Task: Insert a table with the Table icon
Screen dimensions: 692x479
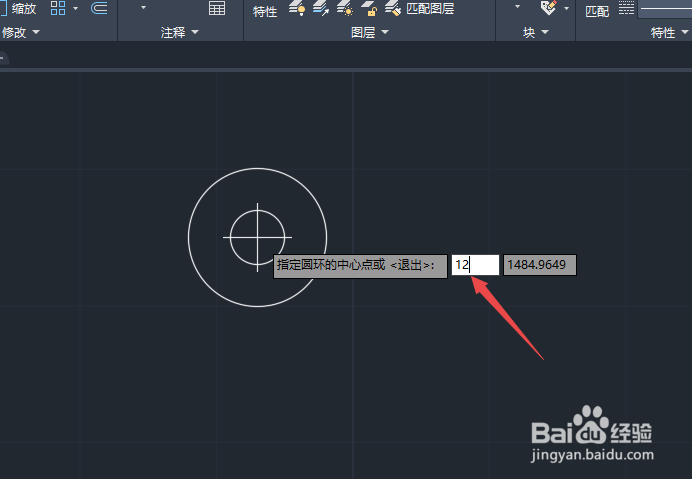Action: click(217, 8)
